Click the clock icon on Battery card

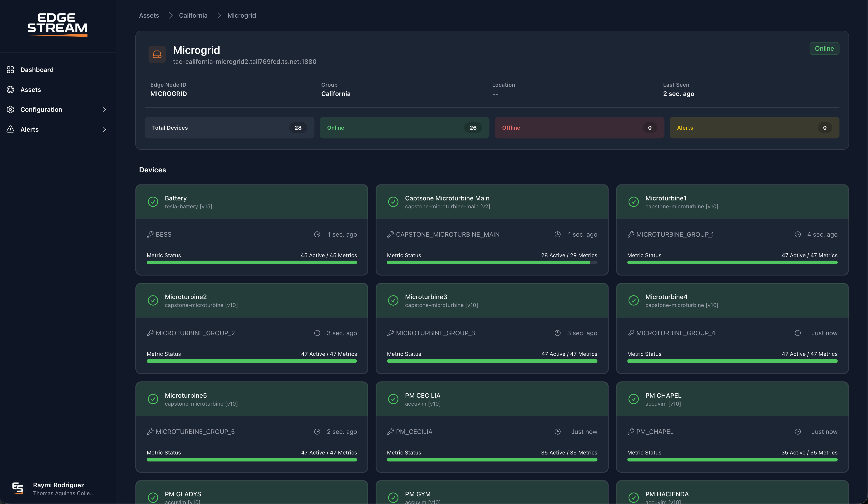click(317, 234)
